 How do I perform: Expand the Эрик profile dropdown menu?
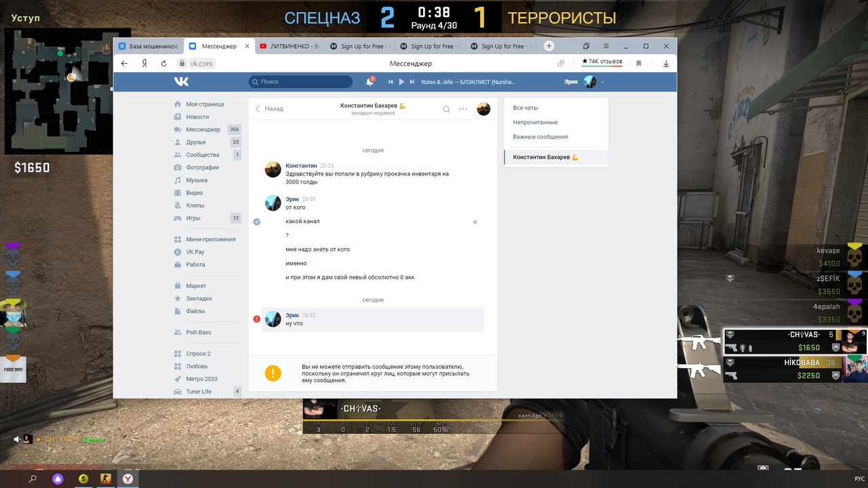pyautogui.click(x=602, y=82)
